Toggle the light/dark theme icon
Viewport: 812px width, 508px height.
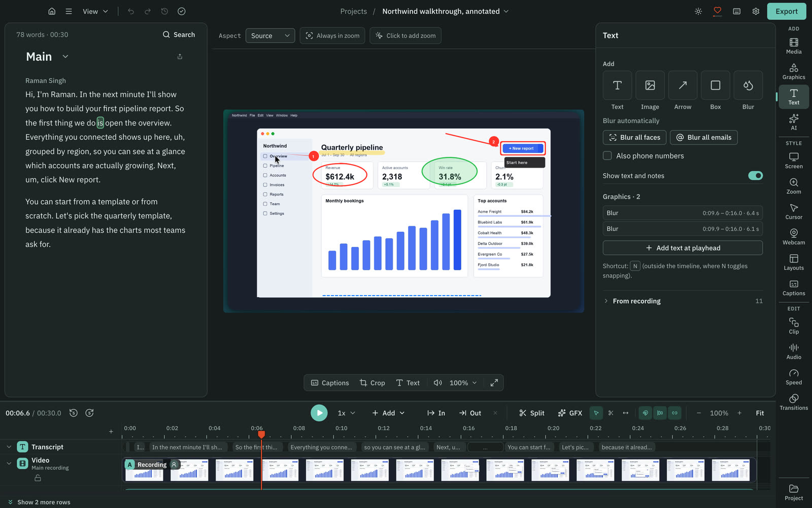(x=698, y=11)
